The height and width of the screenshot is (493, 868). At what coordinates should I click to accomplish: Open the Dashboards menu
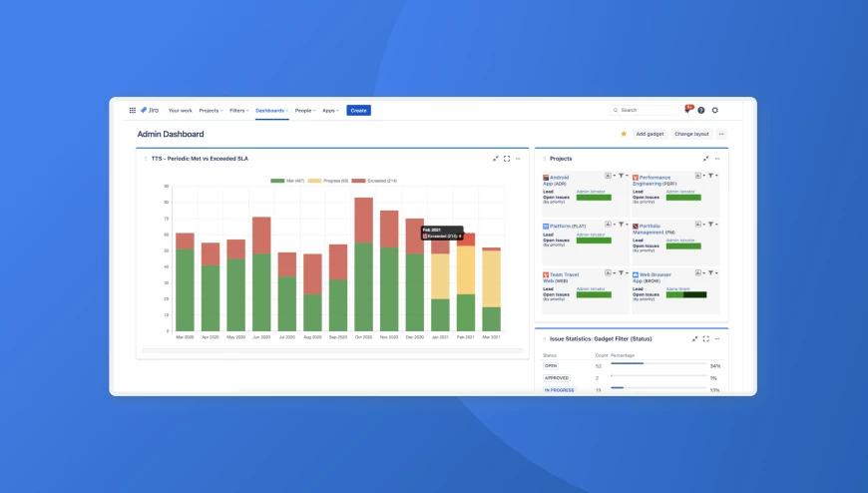click(271, 110)
